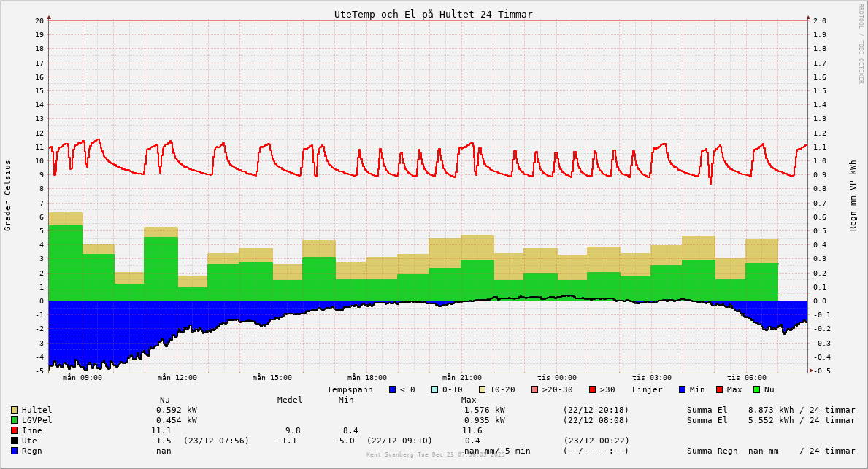Select the yellow '10-20' Tempspann swatch
Screen dimensions: 868x469
click(x=483, y=389)
